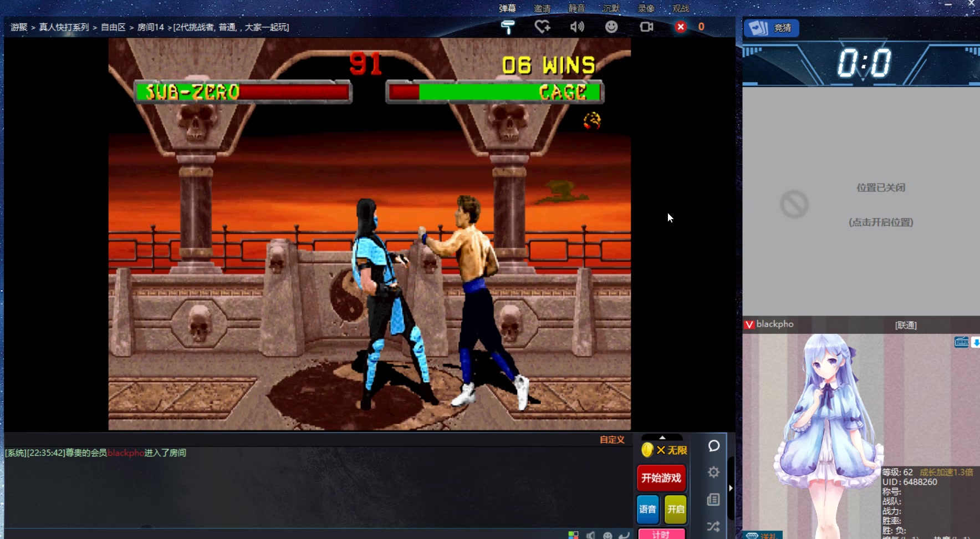Screen dimensions: 980x539
Task: Mute sound with the top speaker icon
Action: 577,27
